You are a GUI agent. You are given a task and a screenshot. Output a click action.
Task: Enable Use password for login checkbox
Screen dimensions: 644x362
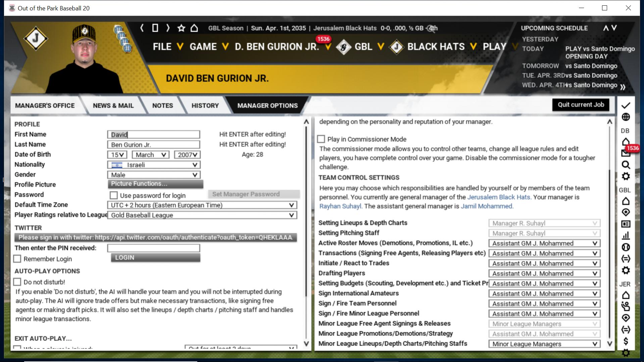tap(114, 195)
